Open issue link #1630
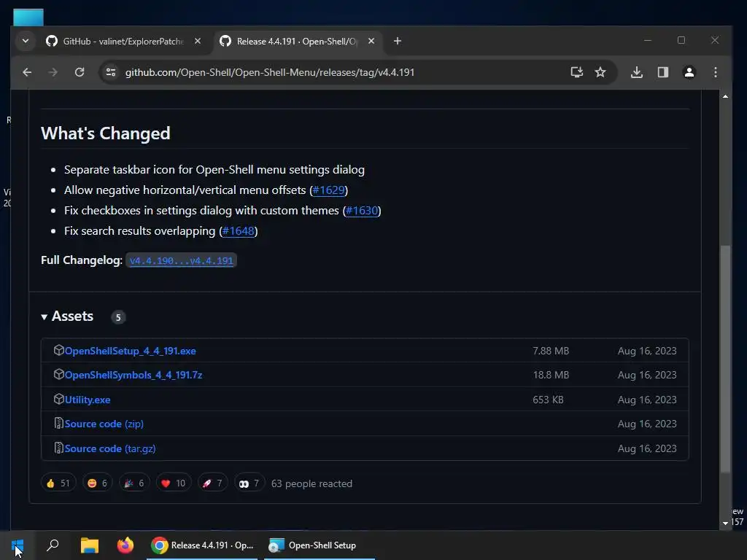This screenshot has width=747, height=560. point(362,211)
